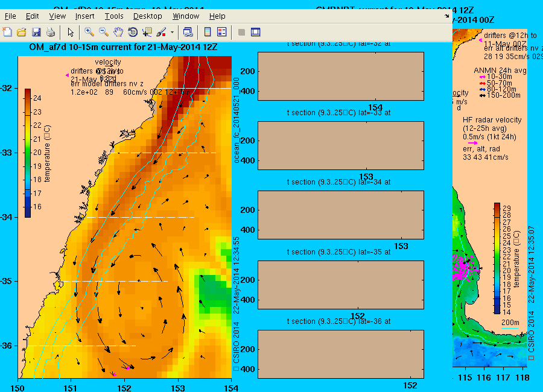Image resolution: width=543 pixels, height=392 pixels.
Task: Click the Link Plot toolbar icon
Action: pos(188,32)
